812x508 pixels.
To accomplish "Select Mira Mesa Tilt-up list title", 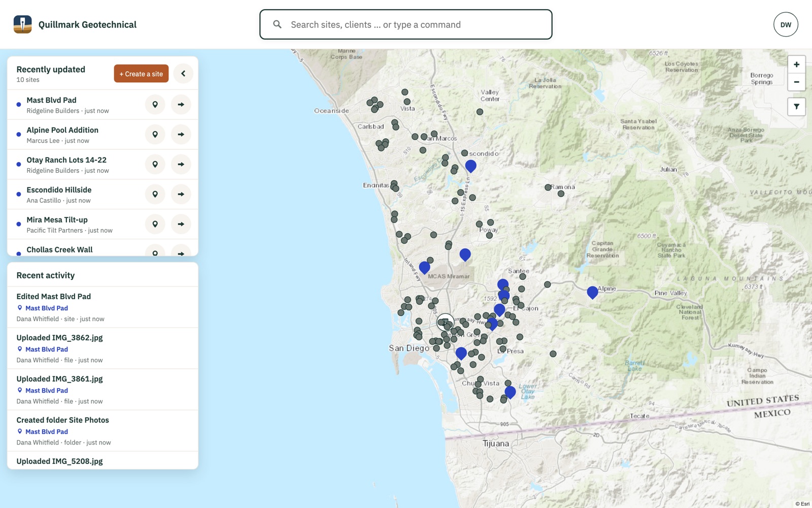I will (57, 220).
